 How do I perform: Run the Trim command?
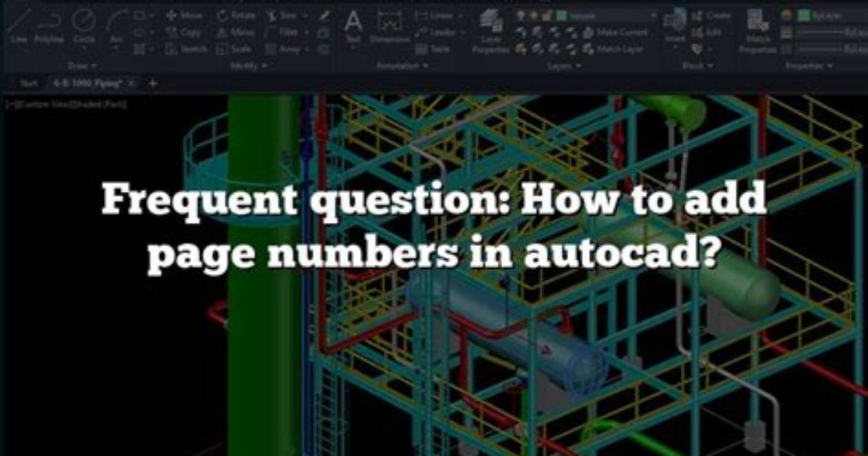point(282,15)
